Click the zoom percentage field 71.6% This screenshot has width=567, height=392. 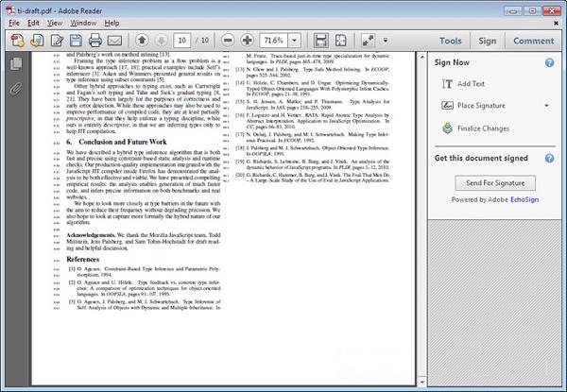(x=274, y=41)
